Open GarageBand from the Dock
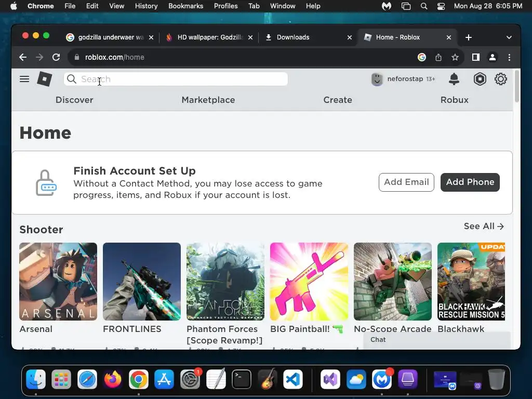Viewport: 532px width, 399px height. click(268, 379)
